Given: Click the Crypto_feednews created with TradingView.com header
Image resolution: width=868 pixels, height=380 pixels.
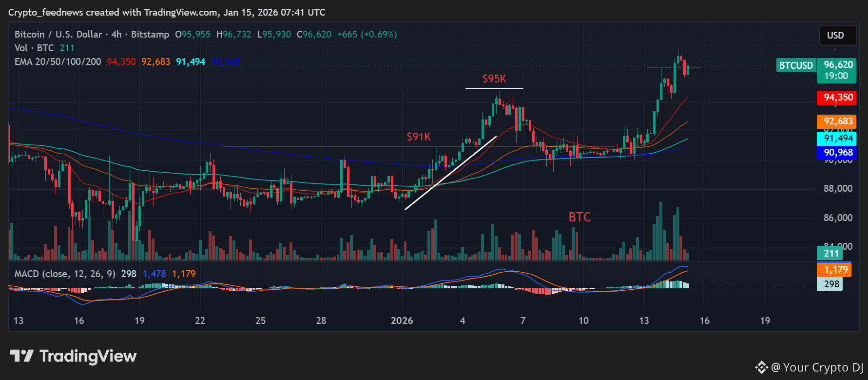Looking at the screenshot, I should pos(167,12).
